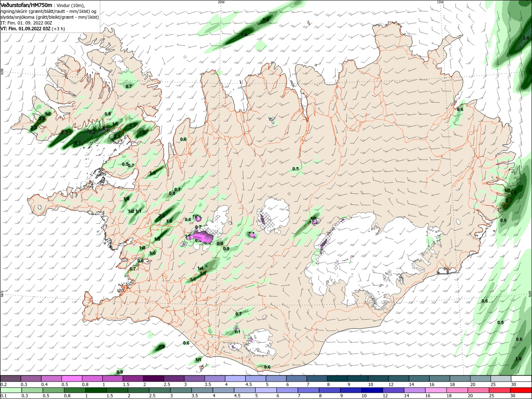
Task: Click the 2.4 precipitation value offshore northeast
Action: click(x=525, y=38)
